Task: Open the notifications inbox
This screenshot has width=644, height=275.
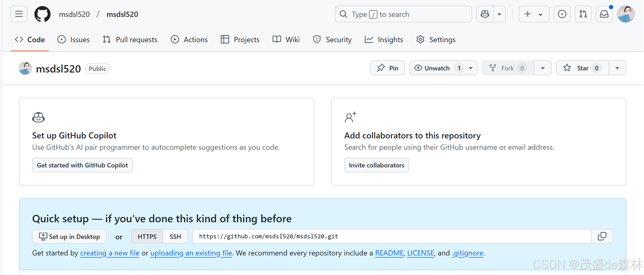Action: point(604,14)
